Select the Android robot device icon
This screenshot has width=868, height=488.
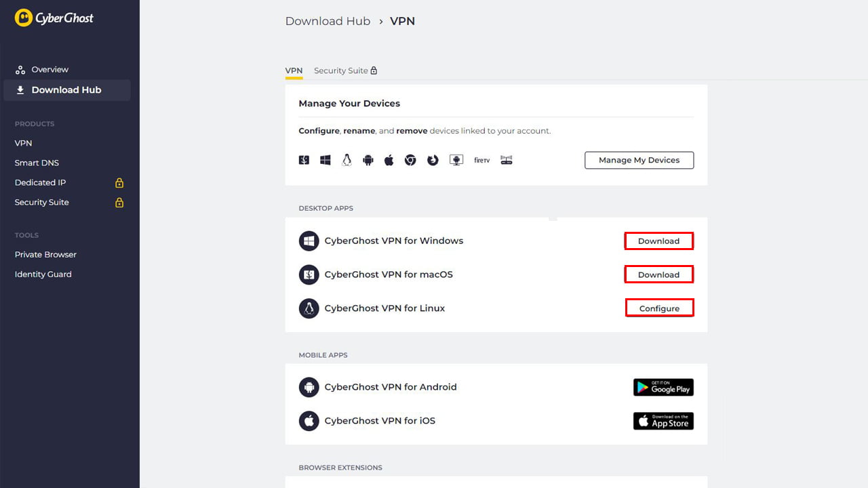[x=368, y=160]
